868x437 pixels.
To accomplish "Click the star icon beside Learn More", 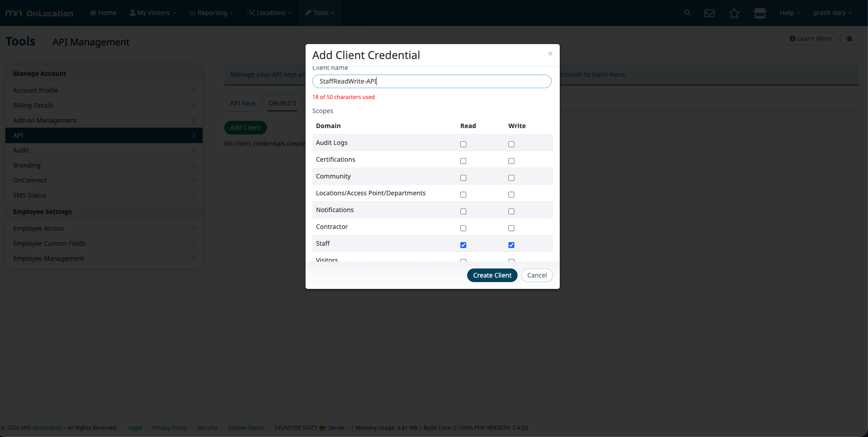I will pyautogui.click(x=849, y=39).
